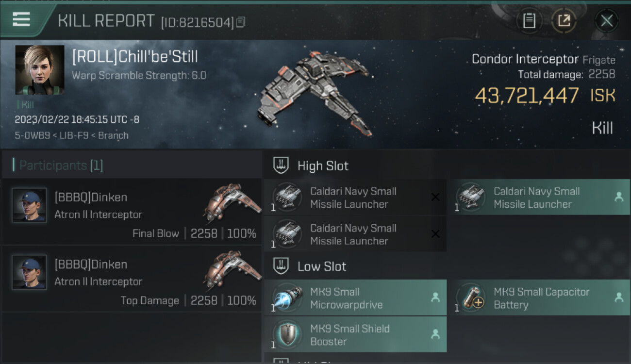This screenshot has height=364, width=631.
Task: Select the MK9 Small Shield Booster icon
Action: coord(287,335)
